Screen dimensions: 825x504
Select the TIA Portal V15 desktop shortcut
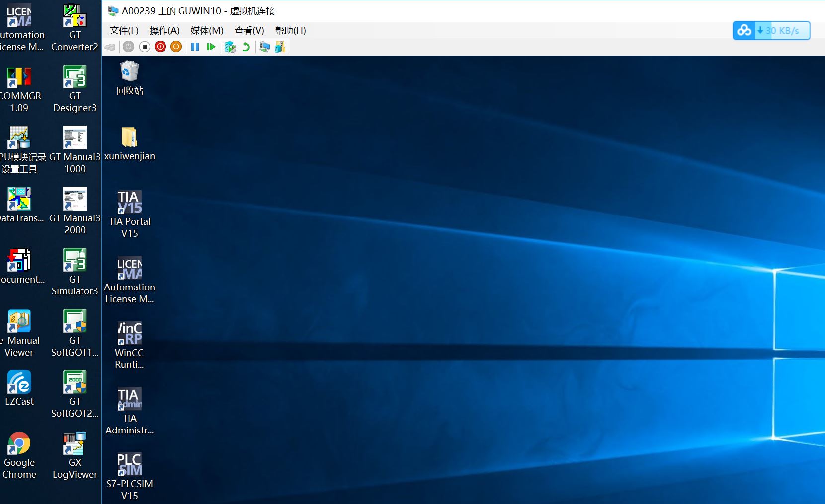click(130, 214)
